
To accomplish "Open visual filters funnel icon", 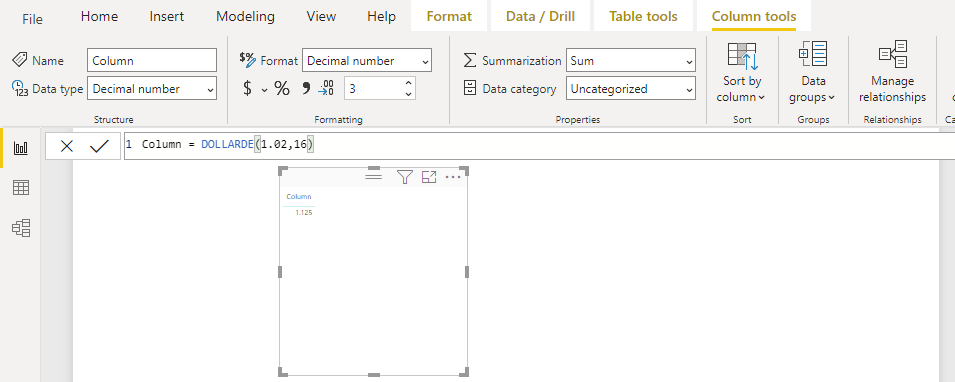I will tap(404, 177).
